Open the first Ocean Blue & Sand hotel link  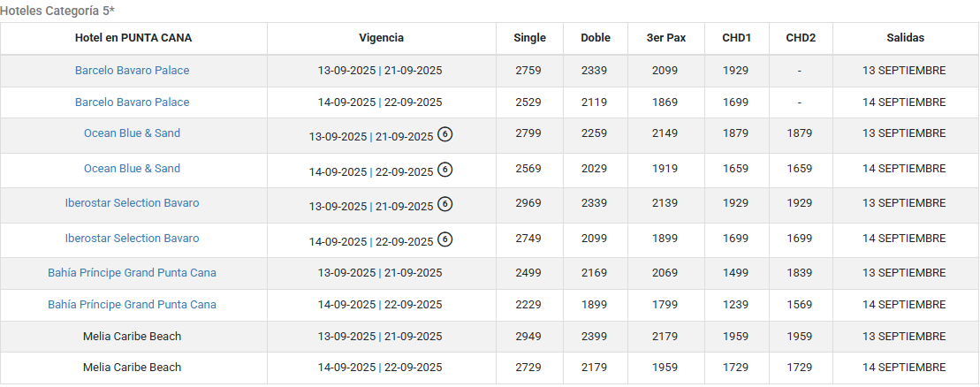133,133
